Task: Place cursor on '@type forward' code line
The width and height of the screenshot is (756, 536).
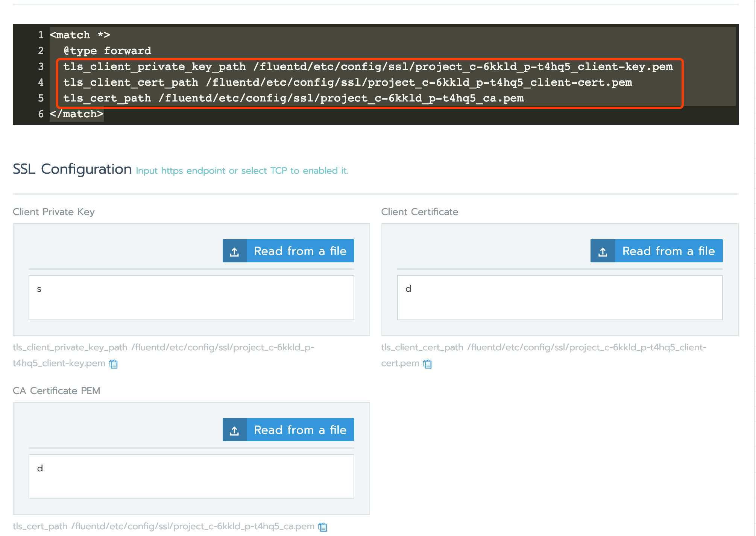Action: tap(107, 51)
